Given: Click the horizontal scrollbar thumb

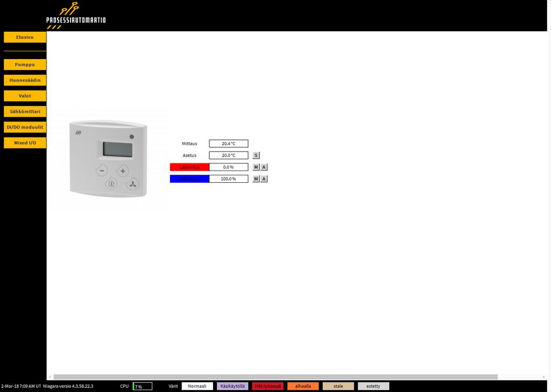Looking at the screenshot, I should coord(275,377).
